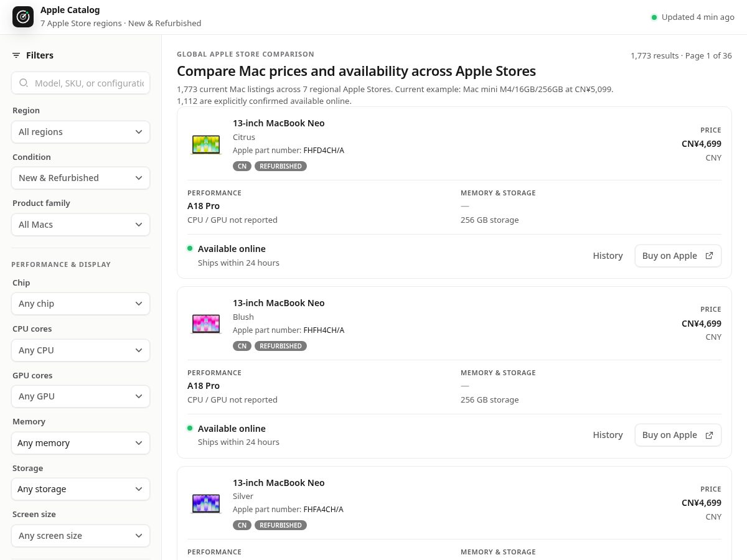Click the Blush listing's green availability dot
This screenshot has width=747, height=560.
click(190, 428)
